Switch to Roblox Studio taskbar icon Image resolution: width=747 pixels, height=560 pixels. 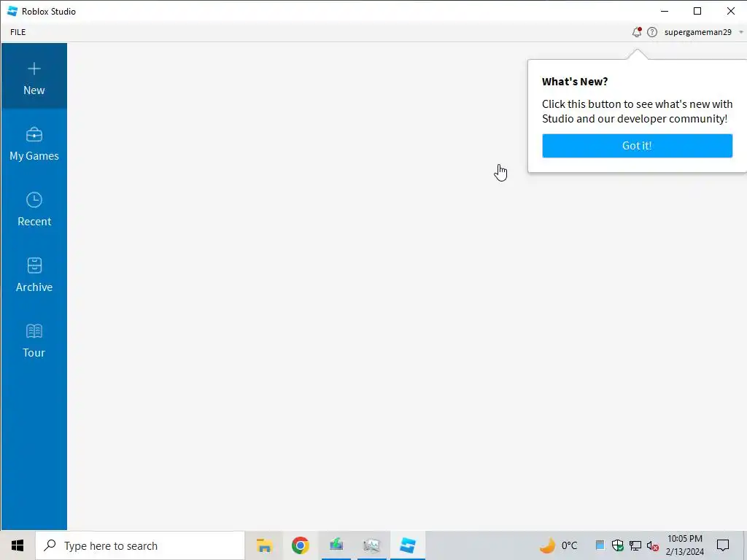408,545
